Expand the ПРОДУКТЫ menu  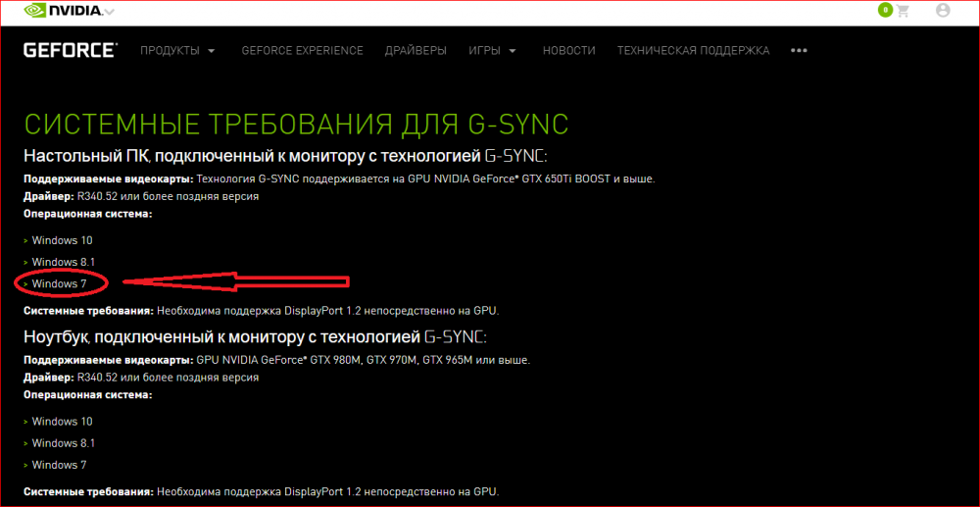177,51
